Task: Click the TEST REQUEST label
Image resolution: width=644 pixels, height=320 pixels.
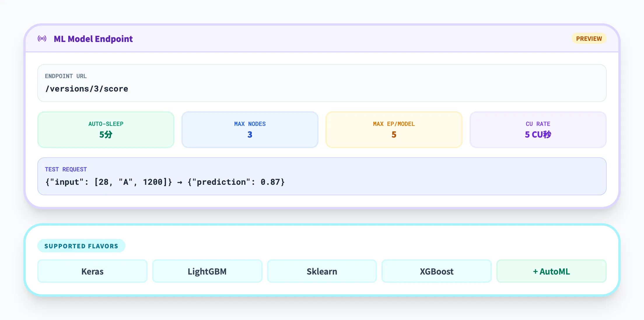Action: (66, 169)
